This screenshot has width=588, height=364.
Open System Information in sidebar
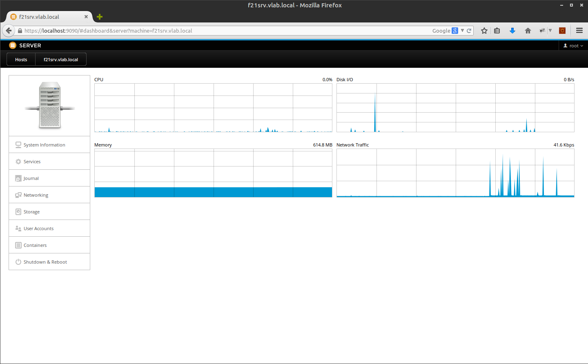[x=44, y=145]
